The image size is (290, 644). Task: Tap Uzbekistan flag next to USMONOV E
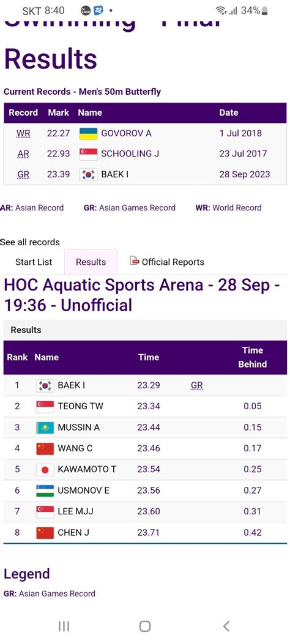45,490
